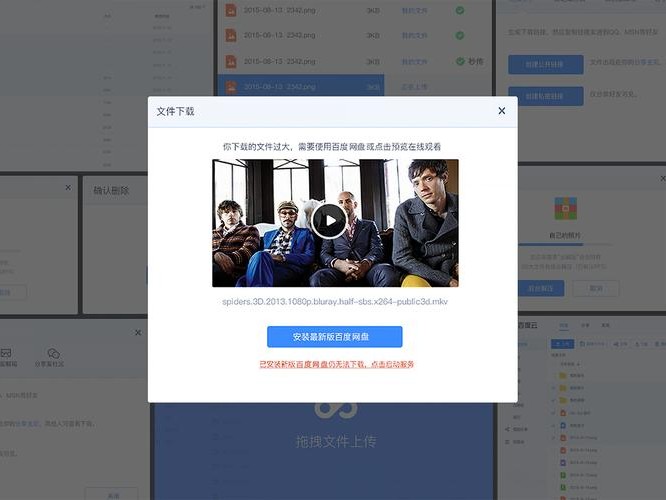The width and height of the screenshot is (666, 500).
Task: Click the 百度云 title in background window
Action: pos(528,325)
